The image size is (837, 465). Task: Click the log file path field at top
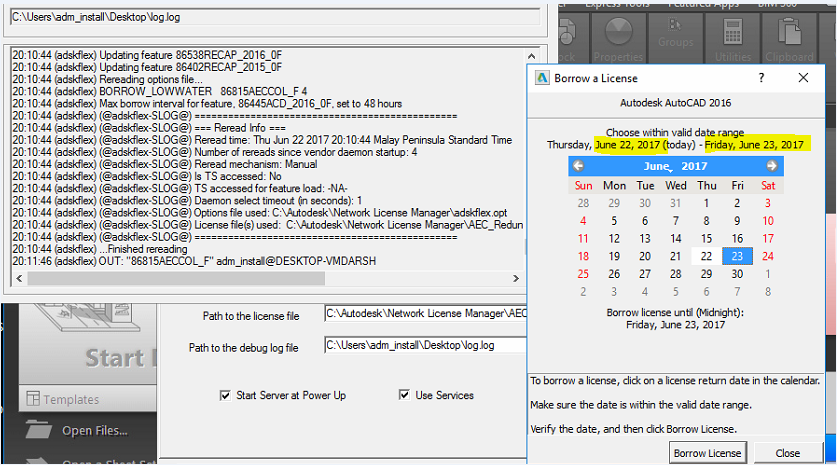click(275, 17)
